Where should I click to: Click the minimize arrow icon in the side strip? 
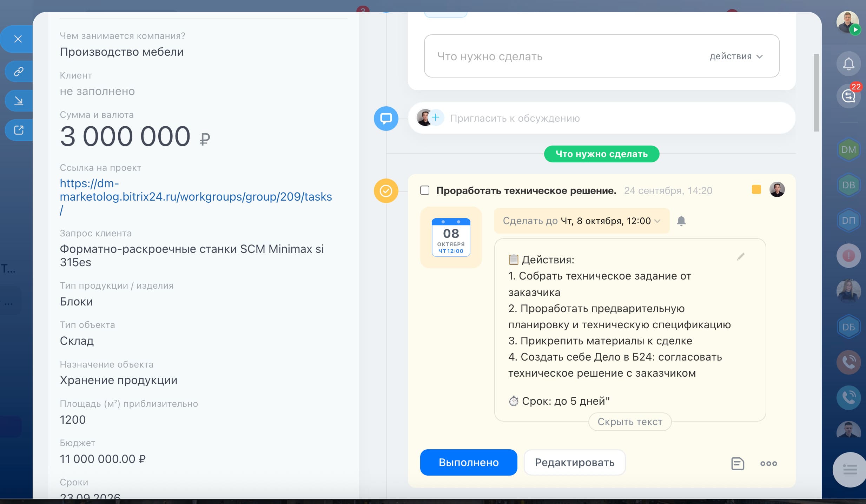click(19, 101)
